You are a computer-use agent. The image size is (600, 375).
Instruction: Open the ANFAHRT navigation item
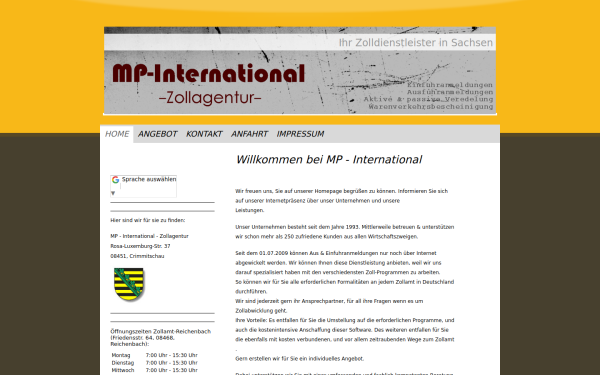click(249, 134)
